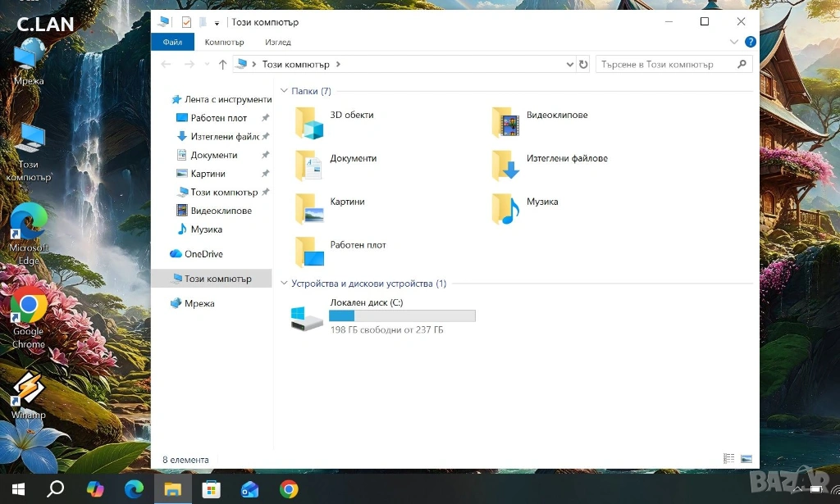This screenshot has width=840, height=504.
Task: Switch to large icons view in status bar
Action: point(746,459)
